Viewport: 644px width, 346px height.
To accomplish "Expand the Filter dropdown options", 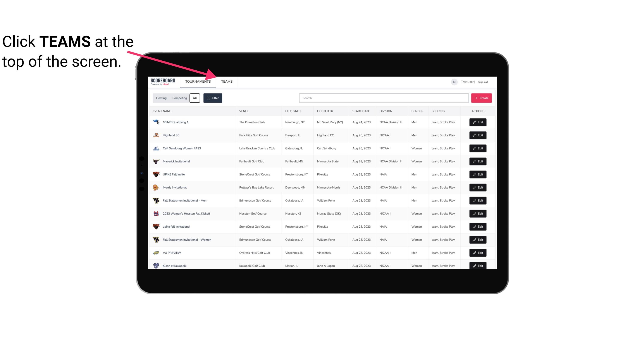I will point(212,98).
